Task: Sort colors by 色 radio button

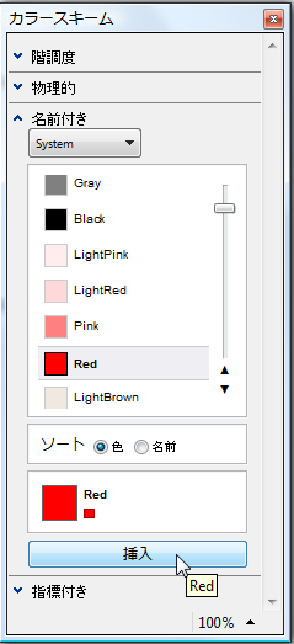Action: pos(100,446)
